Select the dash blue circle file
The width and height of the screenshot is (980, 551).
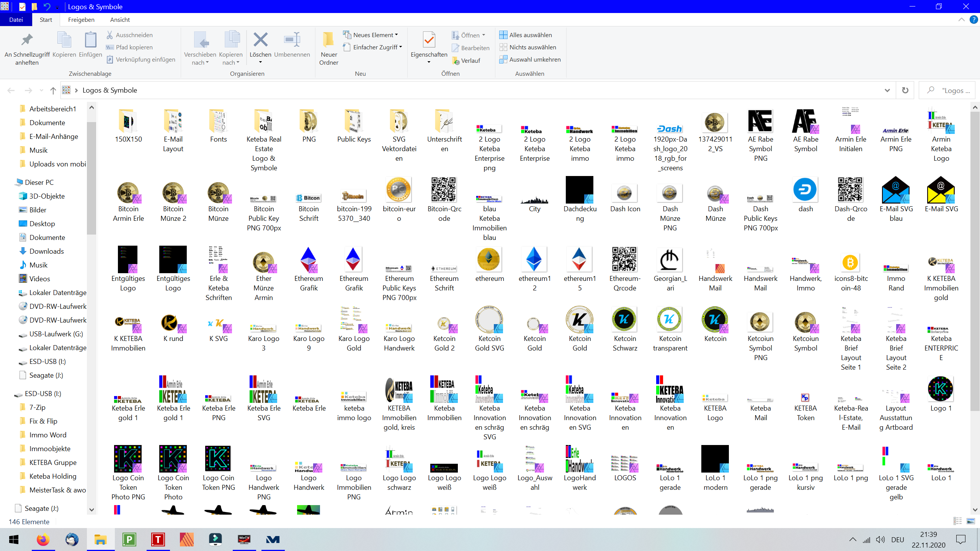805,195
